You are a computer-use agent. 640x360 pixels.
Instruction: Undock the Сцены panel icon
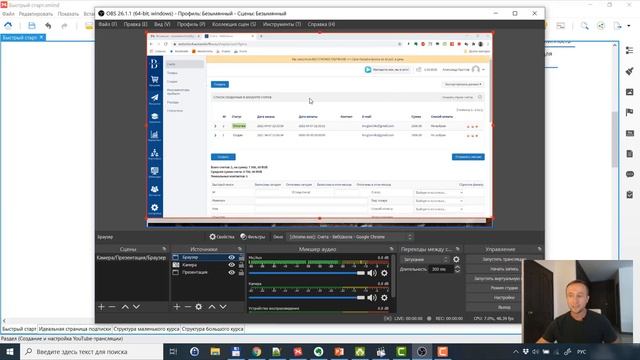(x=164, y=249)
